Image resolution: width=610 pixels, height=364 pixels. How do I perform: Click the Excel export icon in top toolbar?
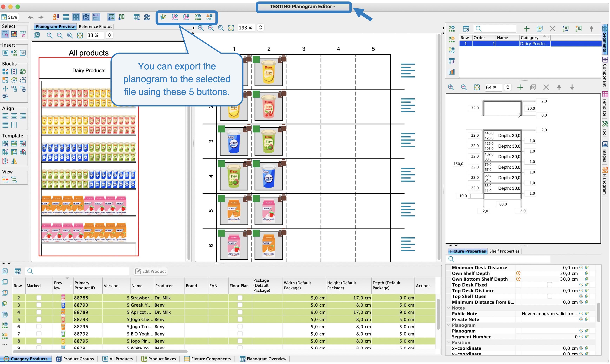click(198, 17)
